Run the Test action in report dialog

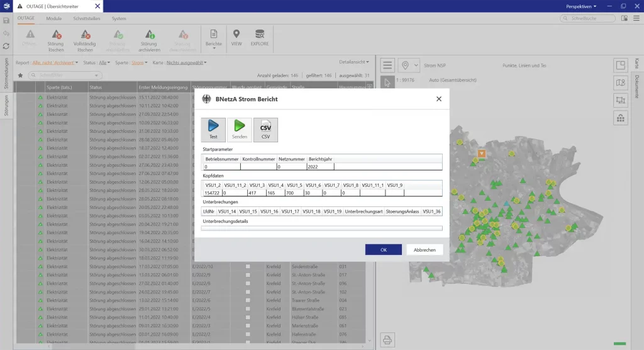213,130
